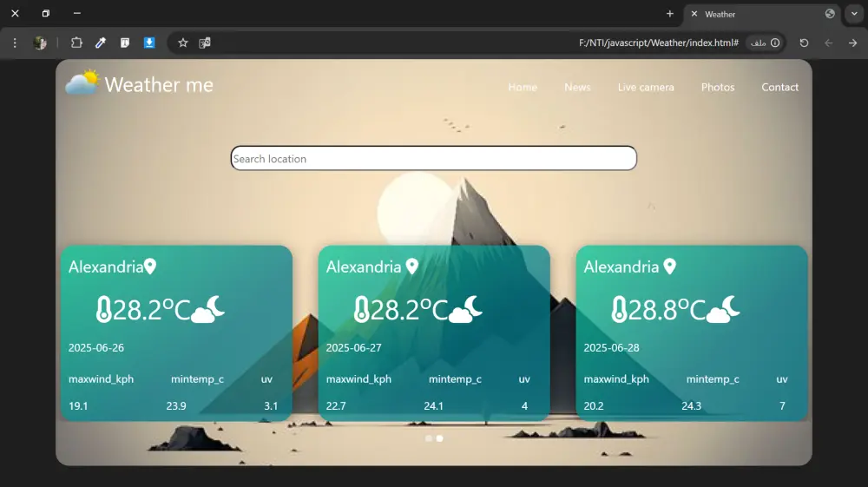Screen dimensions: 868x487
Task: Expand the tab search dropdown
Action: (854, 14)
